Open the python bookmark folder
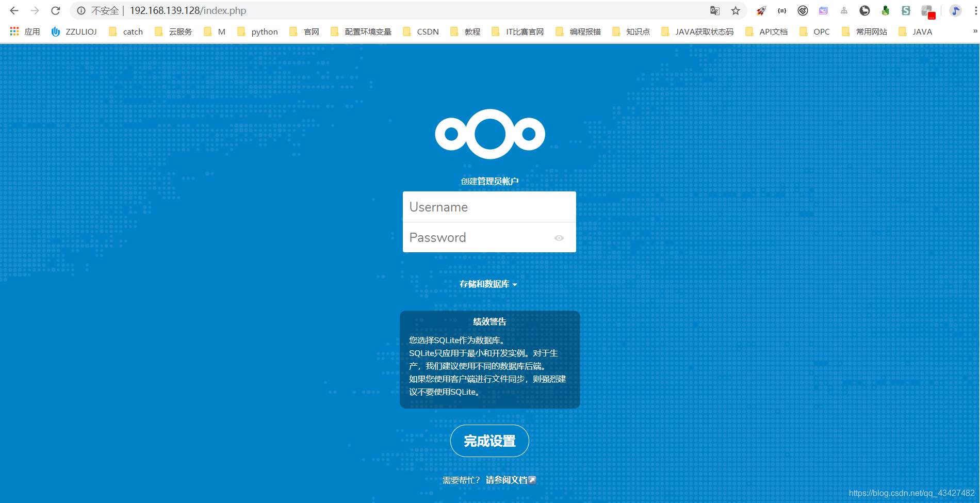The width and height of the screenshot is (980, 503). point(257,31)
